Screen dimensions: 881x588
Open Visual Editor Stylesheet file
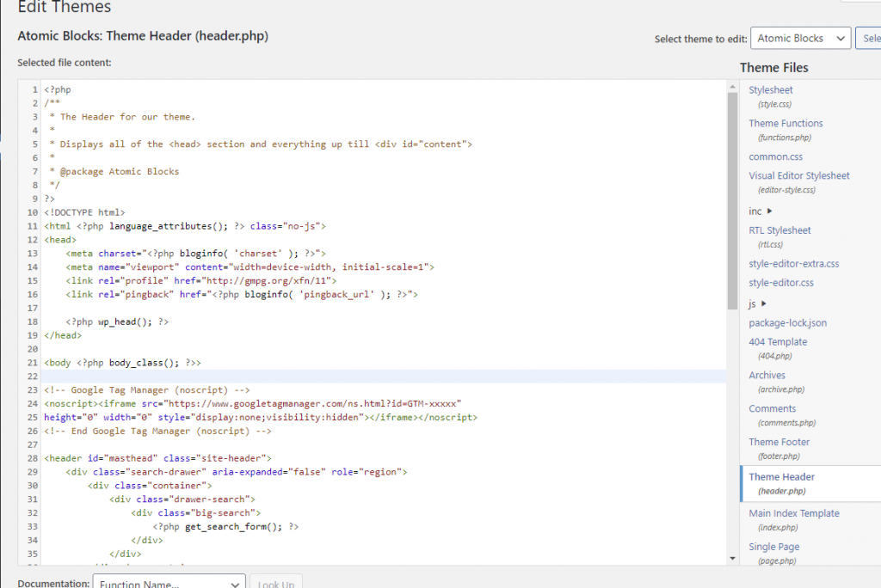(798, 176)
